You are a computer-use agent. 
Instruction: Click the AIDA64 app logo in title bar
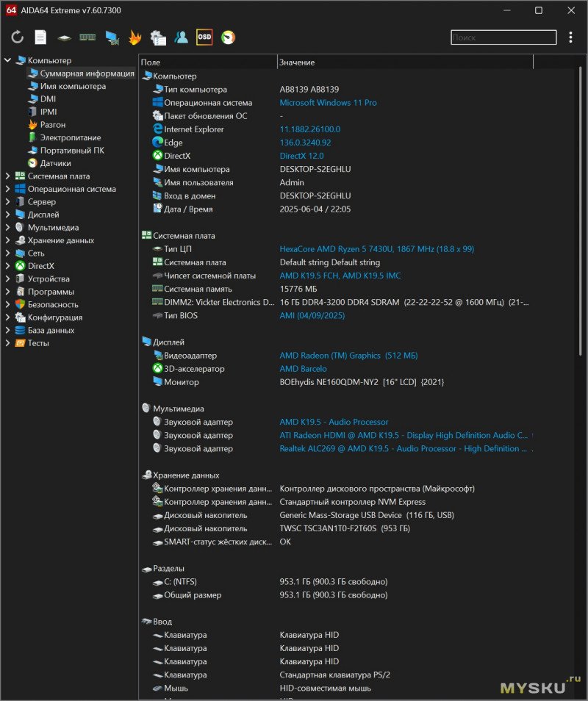pos(11,10)
